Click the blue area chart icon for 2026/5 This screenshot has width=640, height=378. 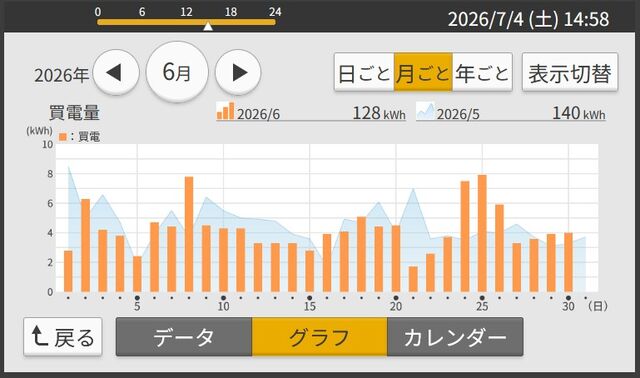[425, 111]
